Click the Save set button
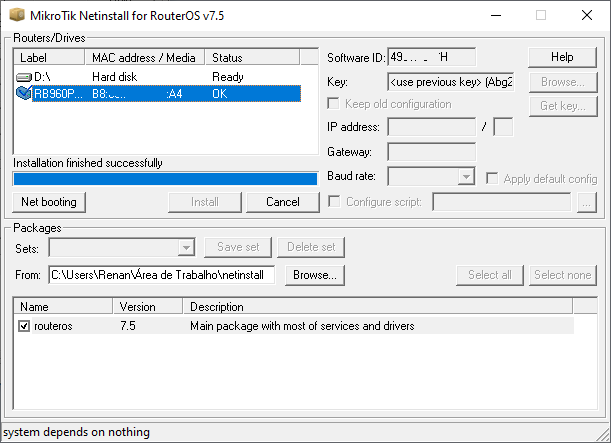Screen dimensions: 611x443 click(x=238, y=247)
